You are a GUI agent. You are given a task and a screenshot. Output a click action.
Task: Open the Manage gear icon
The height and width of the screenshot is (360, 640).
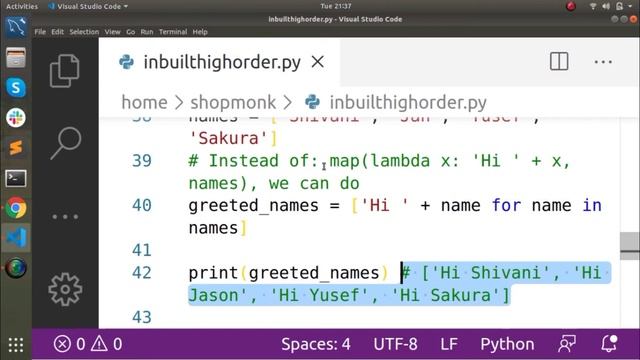pyautogui.click(x=65, y=289)
